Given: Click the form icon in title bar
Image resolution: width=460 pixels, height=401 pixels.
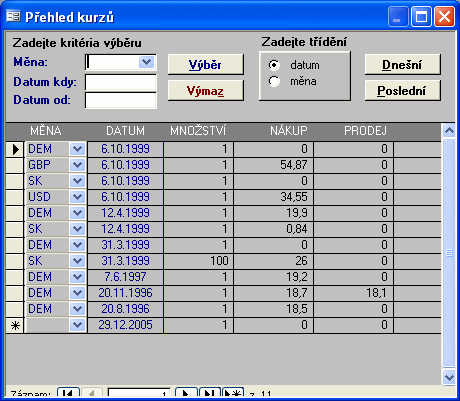Looking at the screenshot, I should click(x=13, y=16).
